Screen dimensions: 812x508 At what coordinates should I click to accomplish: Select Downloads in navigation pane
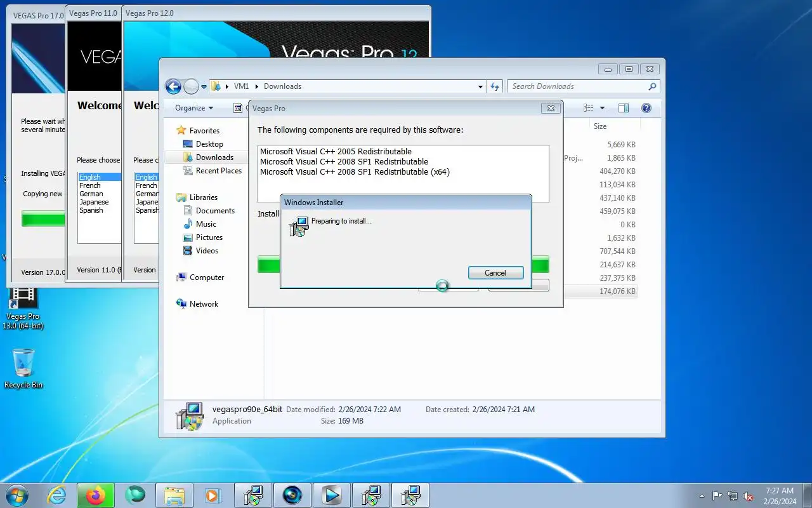(214, 157)
